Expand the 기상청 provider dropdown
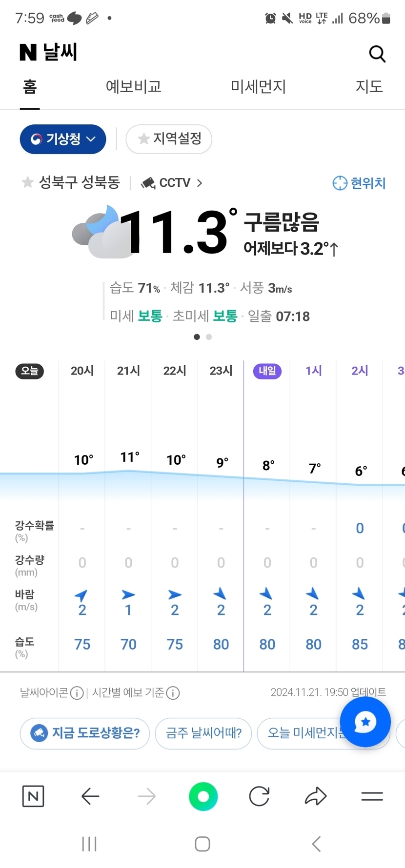Viewport: 405px width, 868px height. coord(63,139)
